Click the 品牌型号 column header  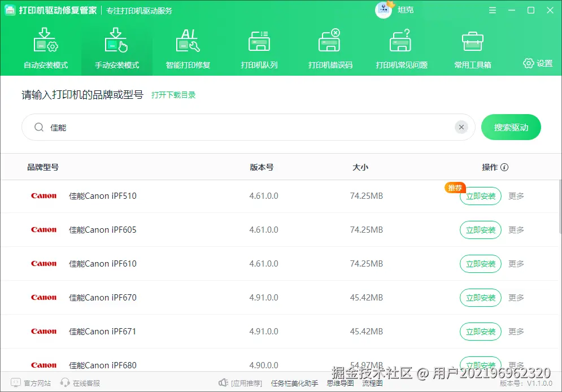43,167
